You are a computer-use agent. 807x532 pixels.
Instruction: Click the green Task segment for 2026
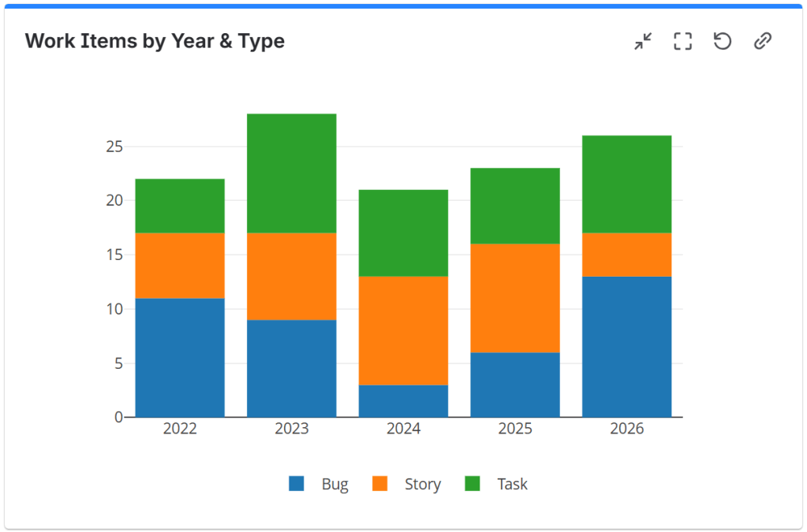(x=626, y=184)
